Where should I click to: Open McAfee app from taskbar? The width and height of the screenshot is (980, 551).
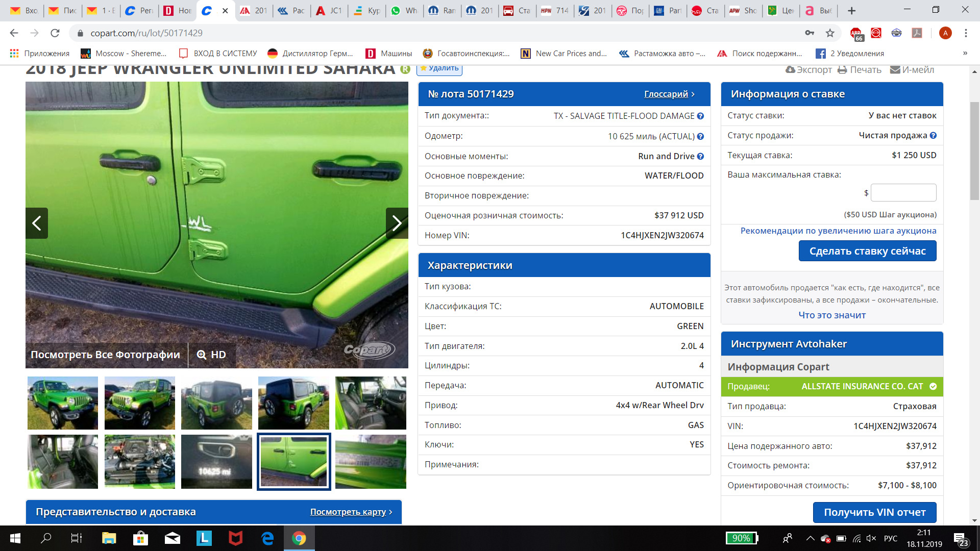[x=235, y=538]
